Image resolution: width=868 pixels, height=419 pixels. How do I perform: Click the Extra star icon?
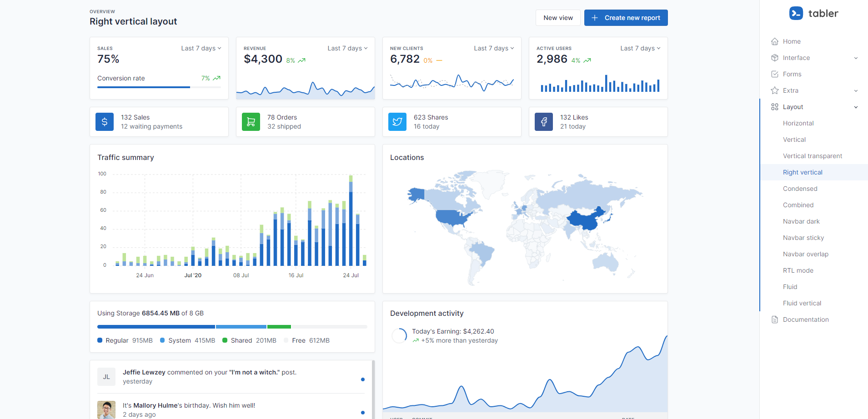pos(775,90)
